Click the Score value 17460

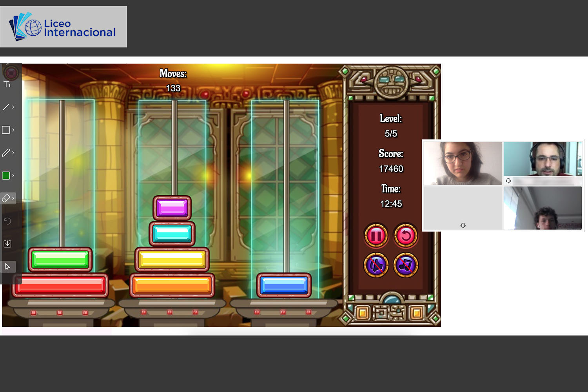coord(391,169)
